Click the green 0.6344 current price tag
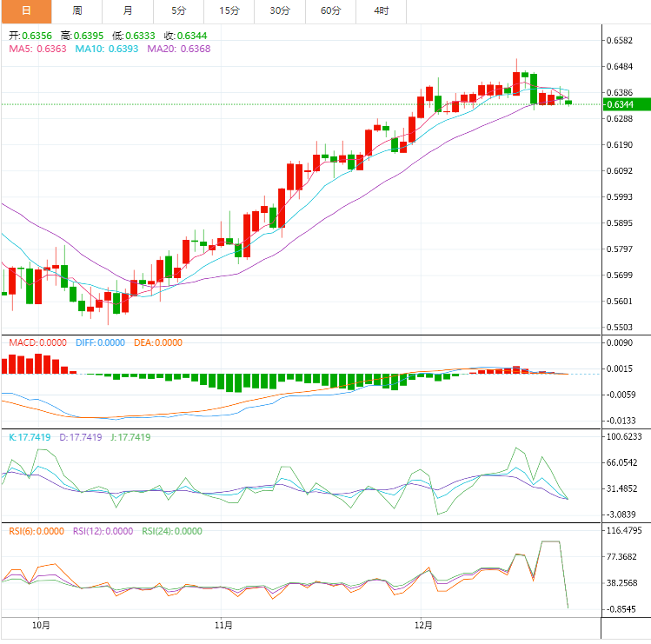Screen dimensions: 651x644 pos(627,104)
